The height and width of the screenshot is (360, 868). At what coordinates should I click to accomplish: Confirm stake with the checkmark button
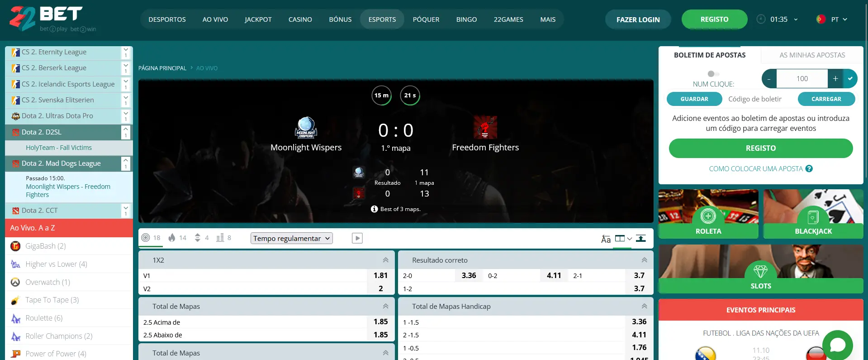[x=850, y=78]
